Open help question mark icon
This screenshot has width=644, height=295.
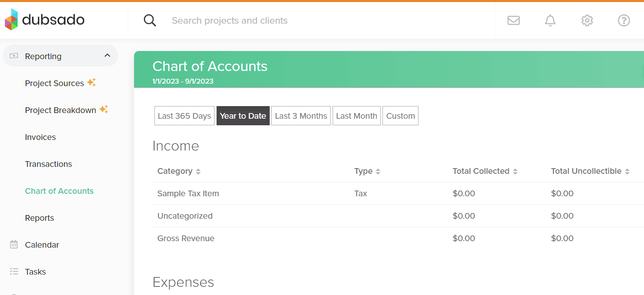(624, 20)
